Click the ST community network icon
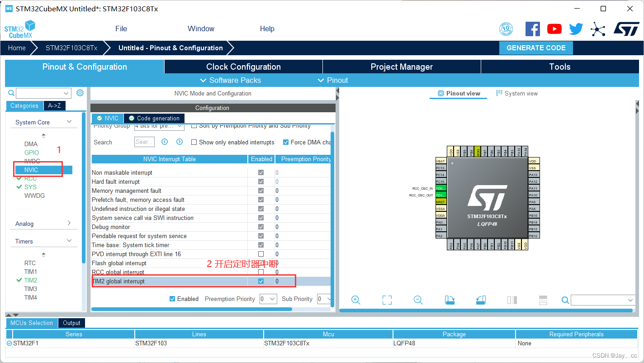 tap(598, 30)
